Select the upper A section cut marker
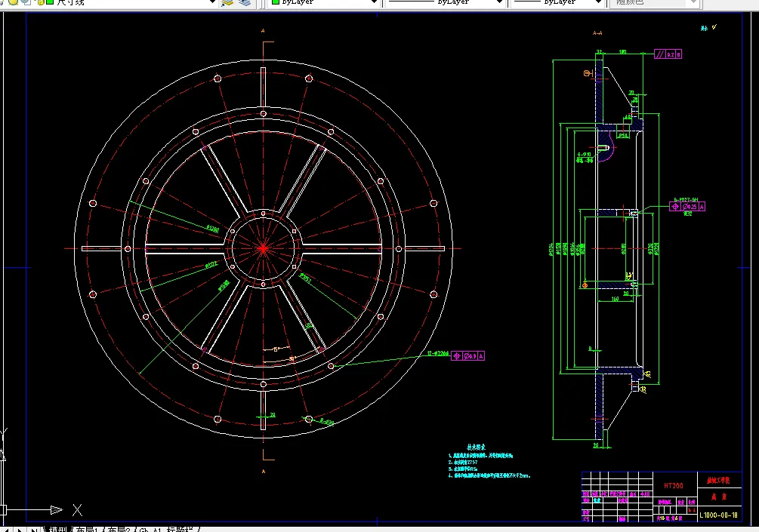 pyautogui.click(x=263, y=31)
